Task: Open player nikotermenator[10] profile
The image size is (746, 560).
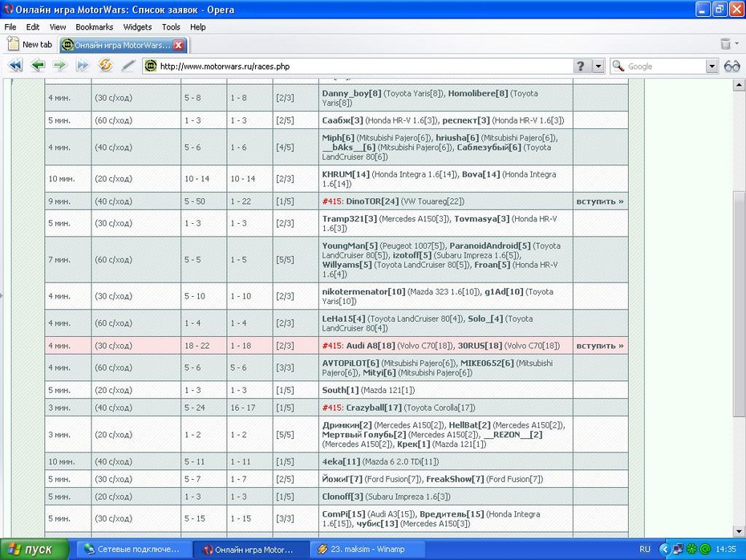Action: 363,292
